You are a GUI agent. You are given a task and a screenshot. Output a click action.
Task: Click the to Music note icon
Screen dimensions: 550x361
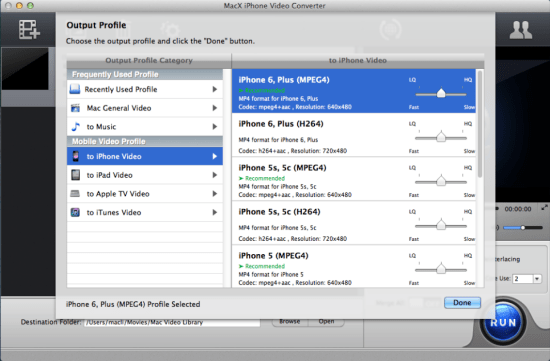click(x=75, y=126)
